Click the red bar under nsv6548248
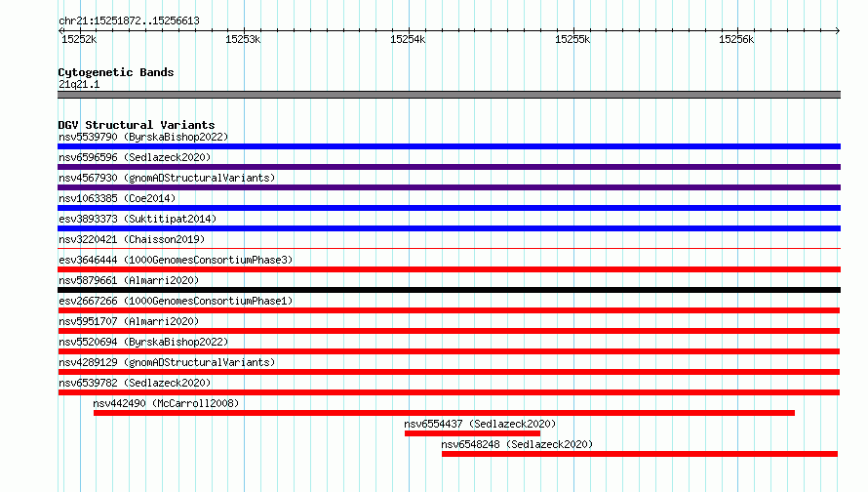The height and width of the screenshot is (492, 868). [640, 454]
